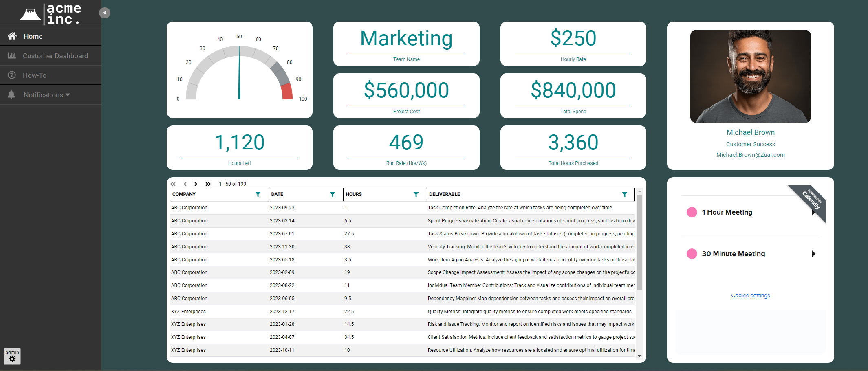
Task: Open the HOURS column filter
Action: tap(416, 194)
